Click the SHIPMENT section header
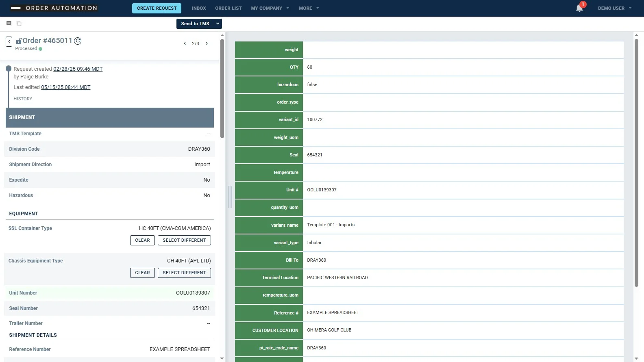Viewport: 644px width, 362px height. point(110,117)
